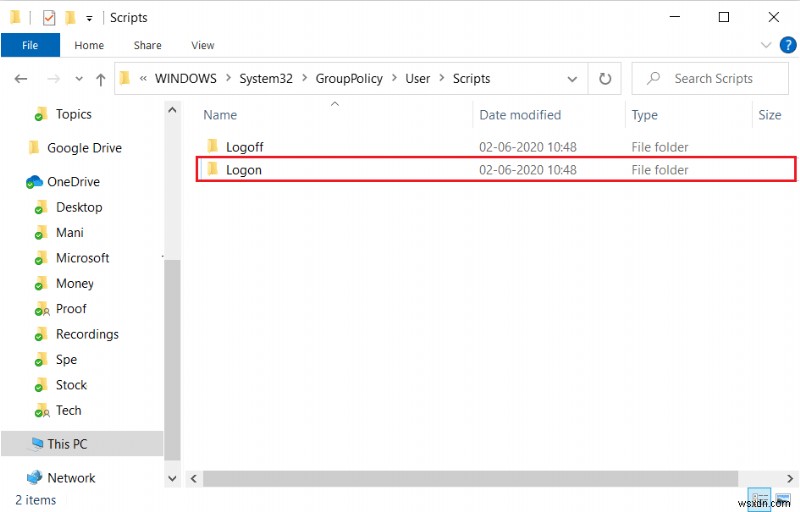Image resolution: width=800 pixels, height=512 pixels.
Task: Sort by the Size column header
Action: pyautogui.click(x=769, y=115)
